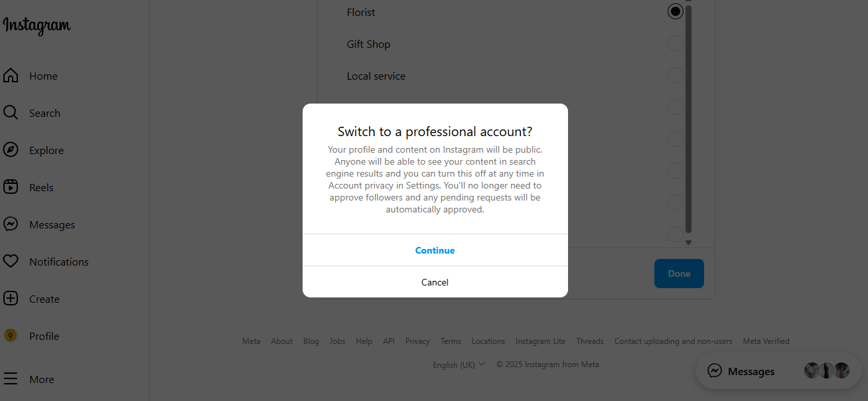
Task: Open the Home icon in sidebar
Action: 11,76
